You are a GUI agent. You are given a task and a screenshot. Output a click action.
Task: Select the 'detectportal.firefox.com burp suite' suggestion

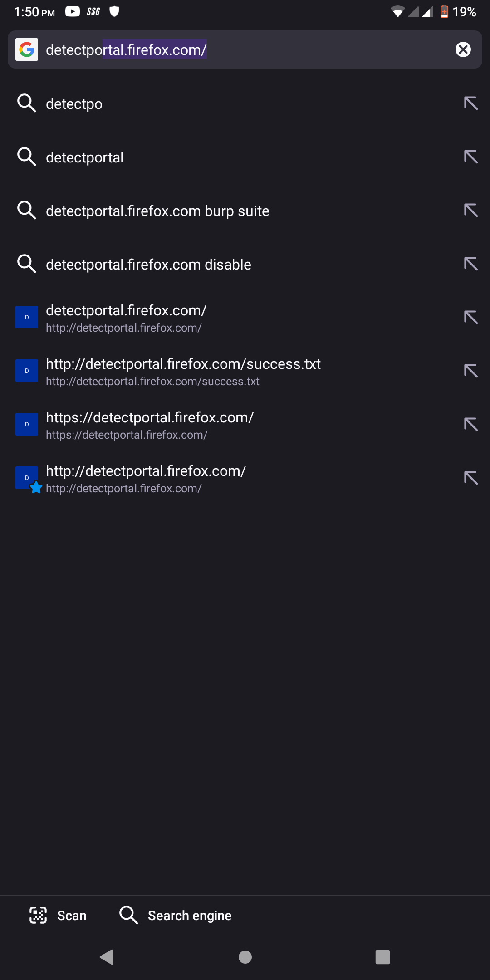[x=157, y=210]
